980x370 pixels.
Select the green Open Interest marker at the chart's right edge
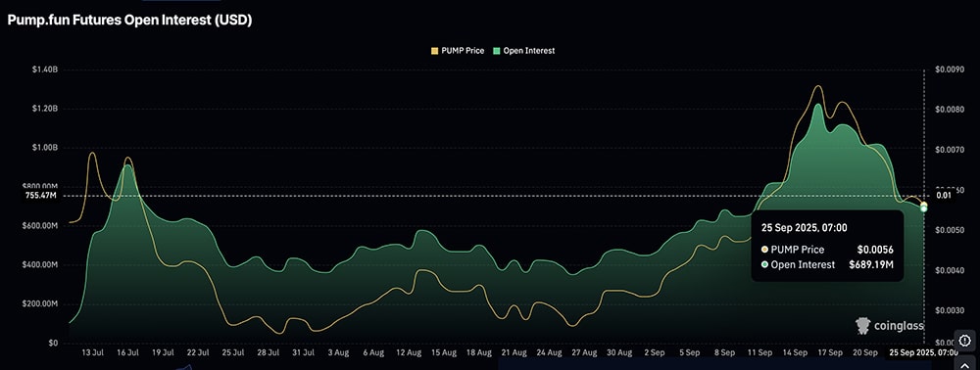[924, 208]
